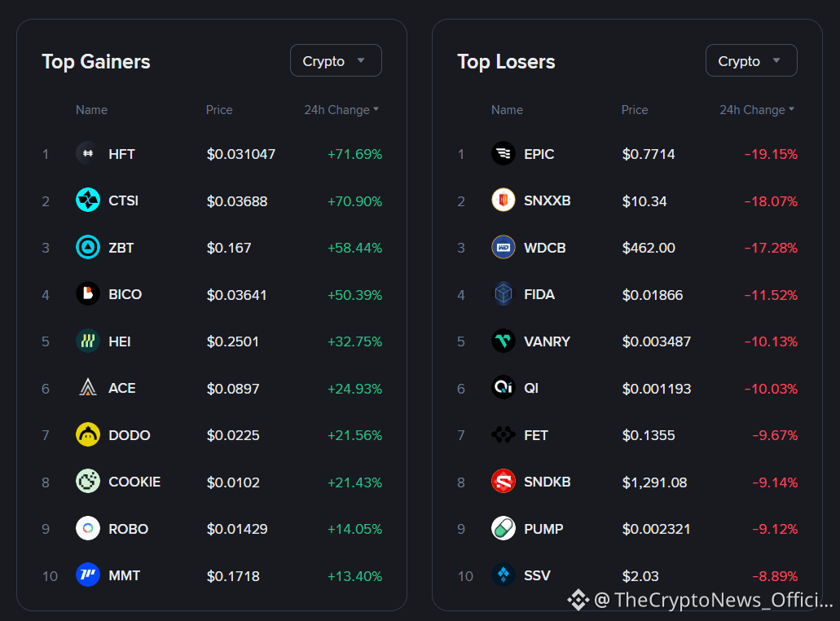
Task: Click the $0.0225 DODO price
Action: click(233, 436)
